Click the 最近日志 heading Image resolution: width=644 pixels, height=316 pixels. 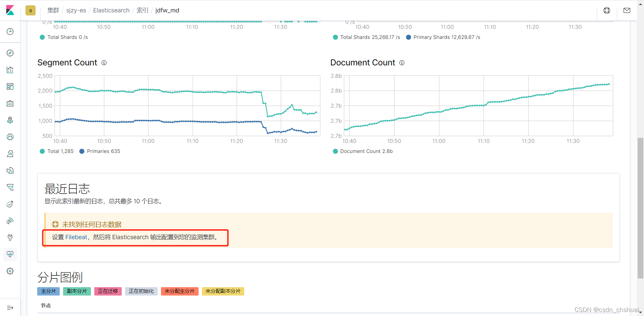pos(67,189)
